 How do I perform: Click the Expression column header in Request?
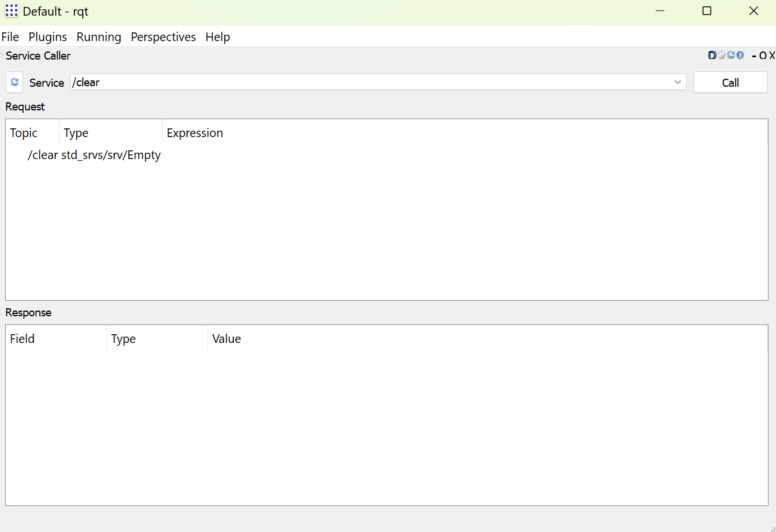pos(195,133)
